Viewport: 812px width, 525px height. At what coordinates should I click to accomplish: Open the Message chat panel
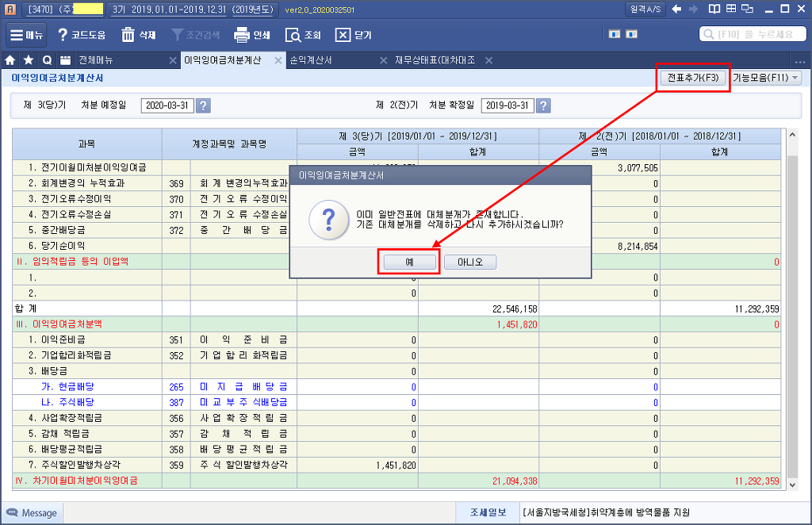31,513
